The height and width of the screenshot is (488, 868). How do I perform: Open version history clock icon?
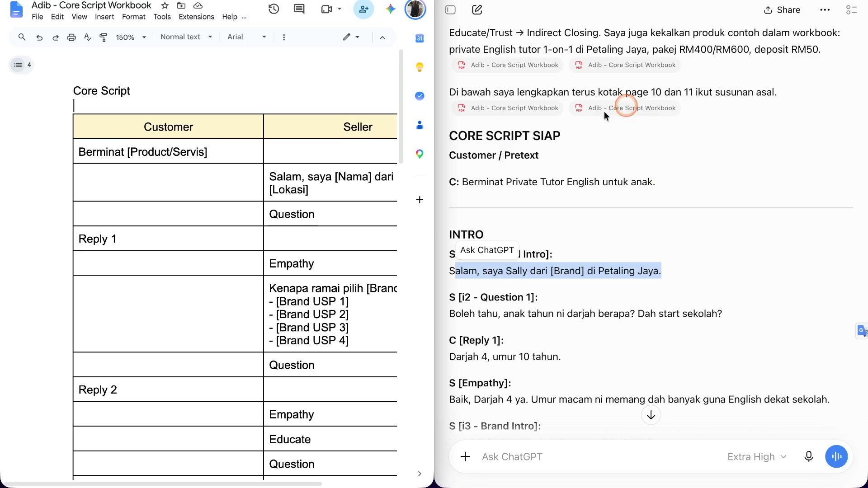point(274,9)
